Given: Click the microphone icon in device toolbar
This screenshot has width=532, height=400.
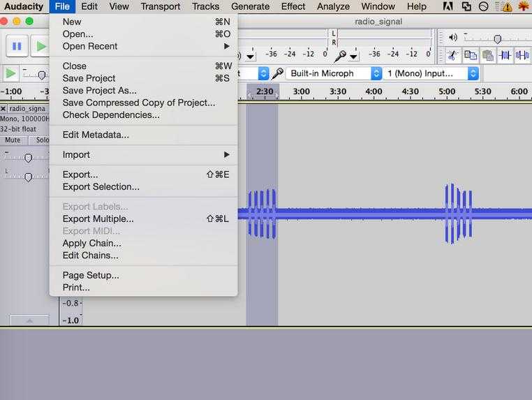Looking at the screenshot, I should 278,73.
